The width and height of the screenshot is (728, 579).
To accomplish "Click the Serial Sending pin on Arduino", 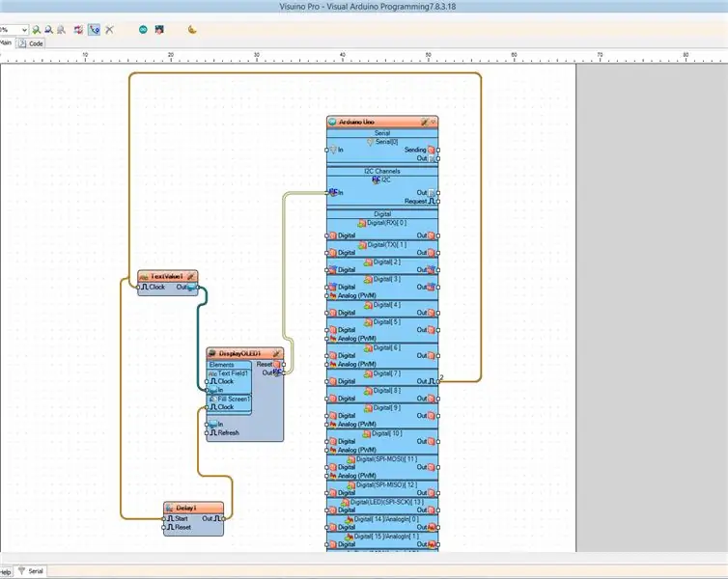I will 437,150.
